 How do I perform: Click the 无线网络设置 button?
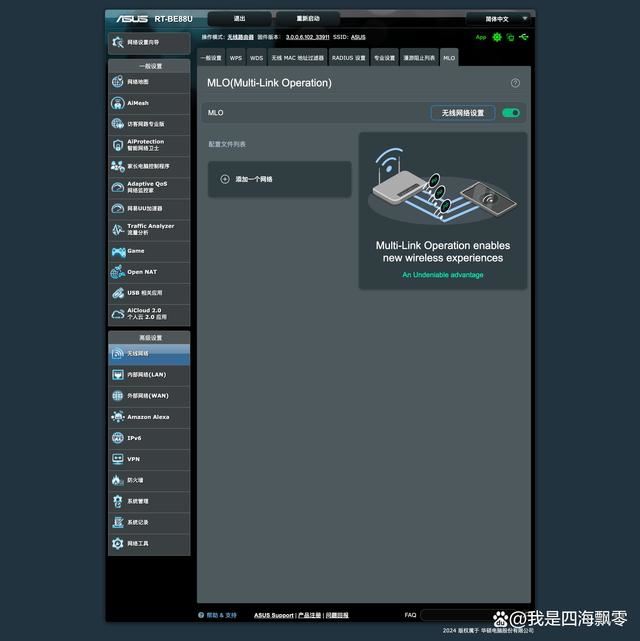pos(463,113)
